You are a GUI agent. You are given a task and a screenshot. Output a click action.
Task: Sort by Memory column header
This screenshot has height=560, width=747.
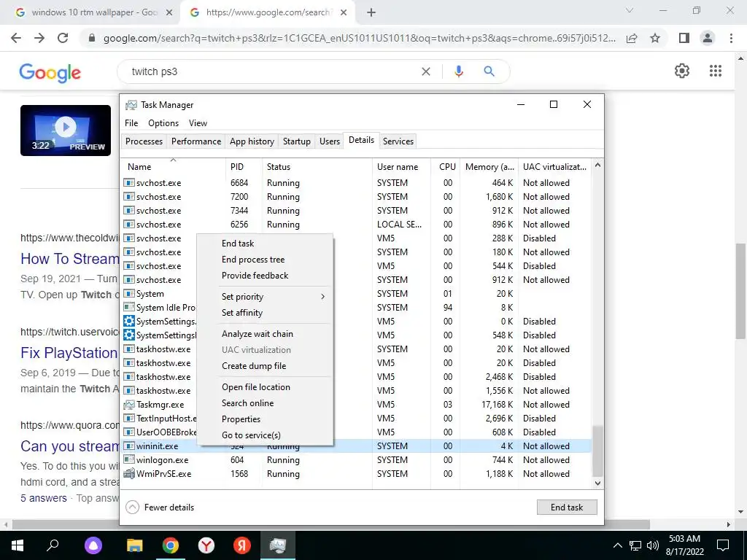[489, 167]
